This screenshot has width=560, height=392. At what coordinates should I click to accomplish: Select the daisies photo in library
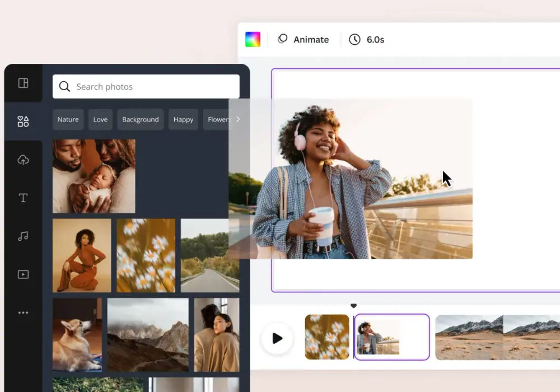click(146, 255)
